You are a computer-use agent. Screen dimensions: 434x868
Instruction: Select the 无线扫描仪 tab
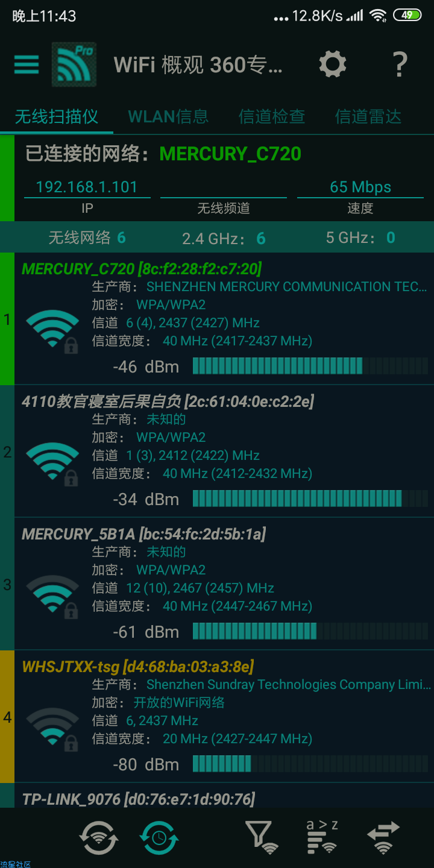[57, 116]
